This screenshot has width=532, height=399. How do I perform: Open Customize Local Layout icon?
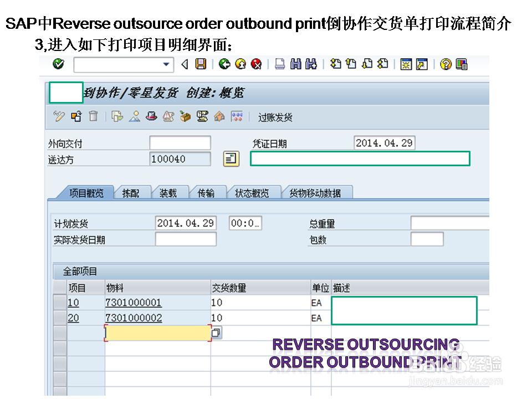click(x=462, y=64)
